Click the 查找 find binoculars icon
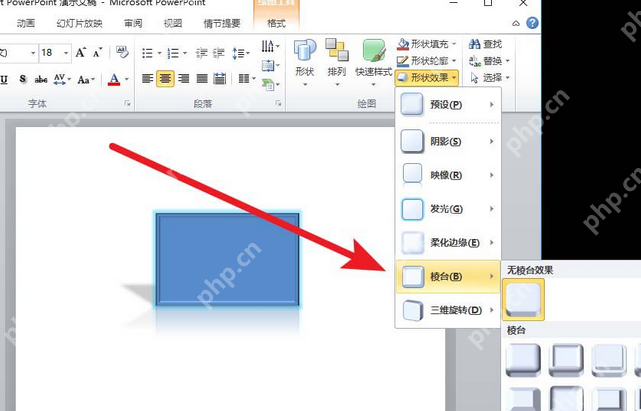Viewport: 641px width, 411px height. (475, 44)
